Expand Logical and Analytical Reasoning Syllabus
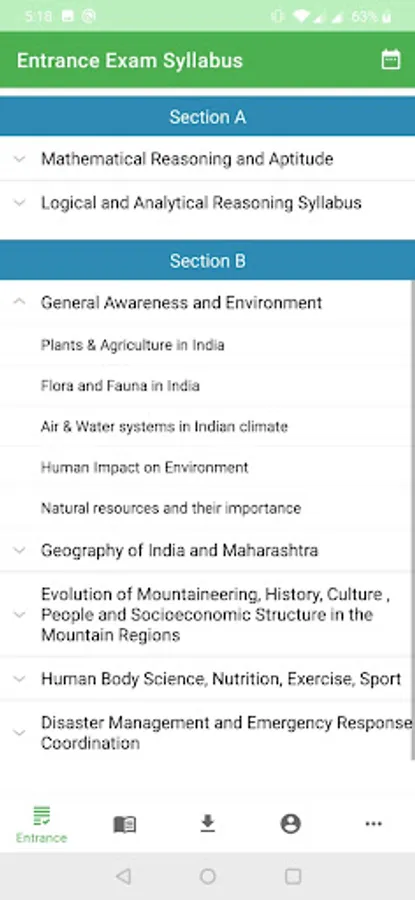 tap(207, 203)
